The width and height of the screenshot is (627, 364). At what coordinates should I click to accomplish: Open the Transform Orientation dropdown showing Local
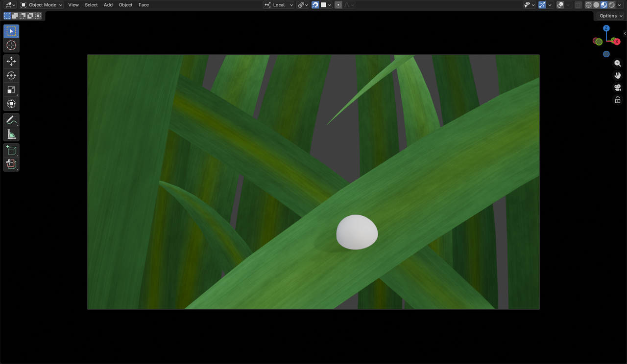click(x=278, y=4)
